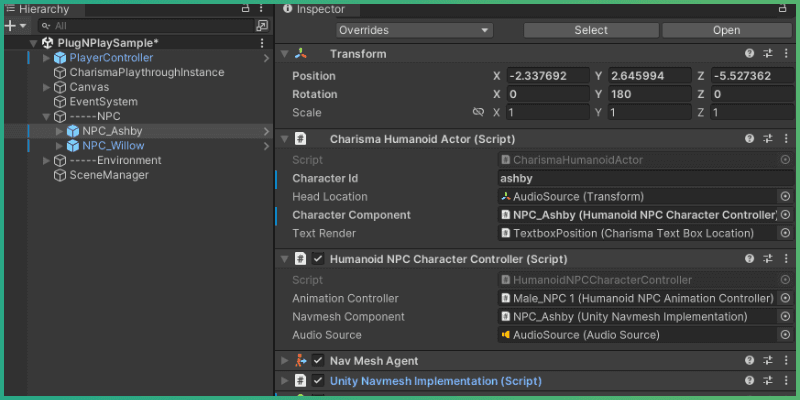Click object picker for Animation Controller field
800x400 pixels.
[785, 299]
